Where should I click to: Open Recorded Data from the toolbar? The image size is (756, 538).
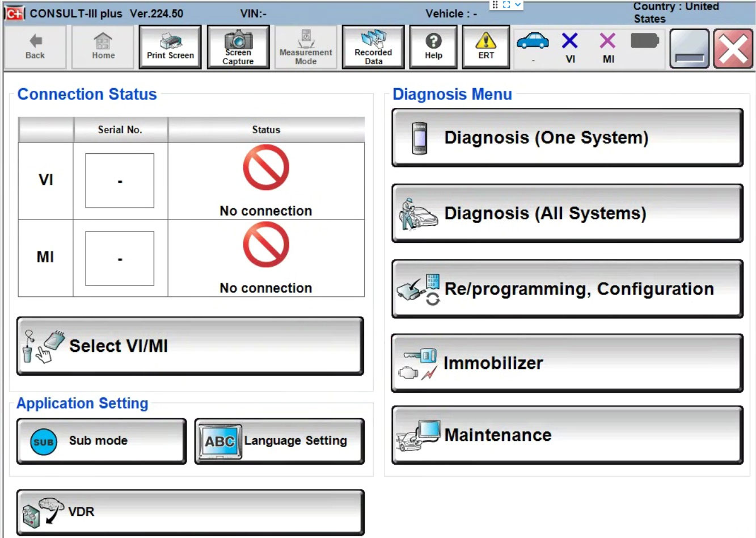point(373,47)
